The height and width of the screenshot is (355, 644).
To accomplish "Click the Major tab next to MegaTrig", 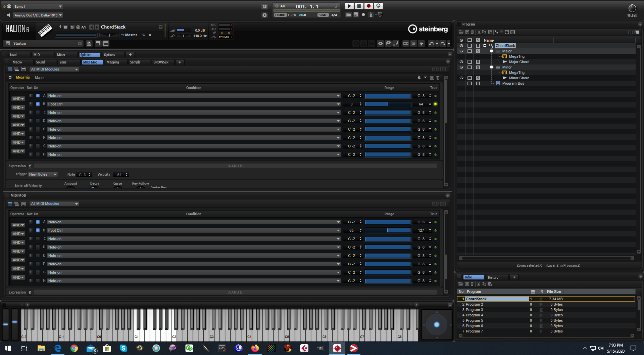I will [39, 78].
